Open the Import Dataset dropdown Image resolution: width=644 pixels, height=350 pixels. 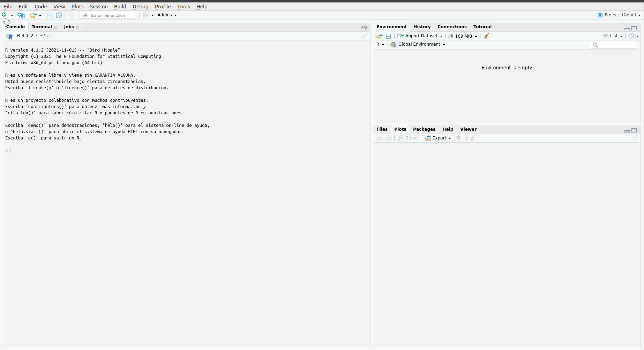point(420,36)
